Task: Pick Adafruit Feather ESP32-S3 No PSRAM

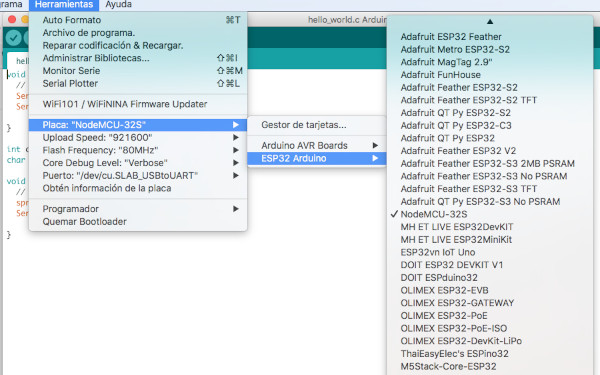Action: click(490, 176)
